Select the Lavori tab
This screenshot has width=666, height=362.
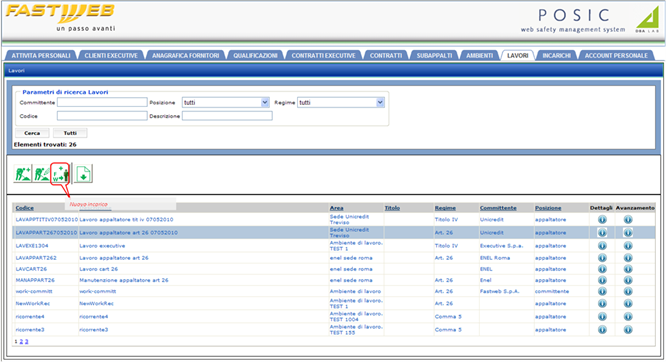tap(517, 56)
